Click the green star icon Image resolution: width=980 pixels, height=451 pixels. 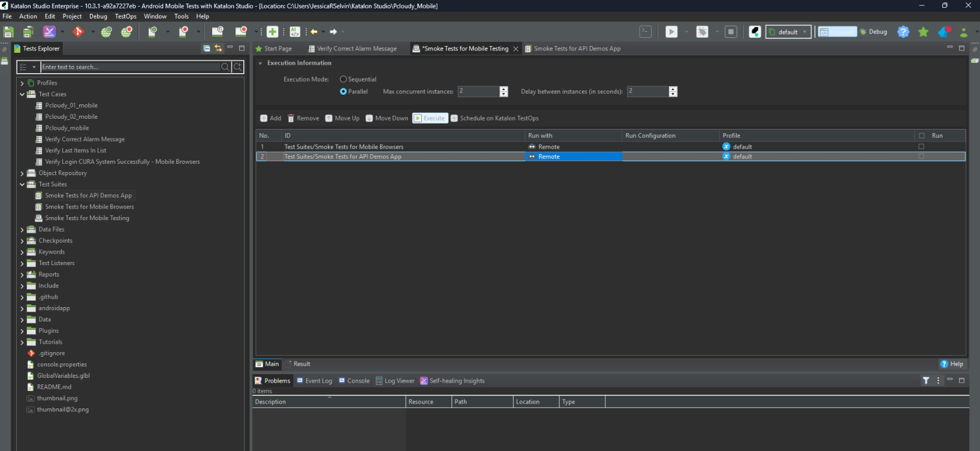point(924,32)
